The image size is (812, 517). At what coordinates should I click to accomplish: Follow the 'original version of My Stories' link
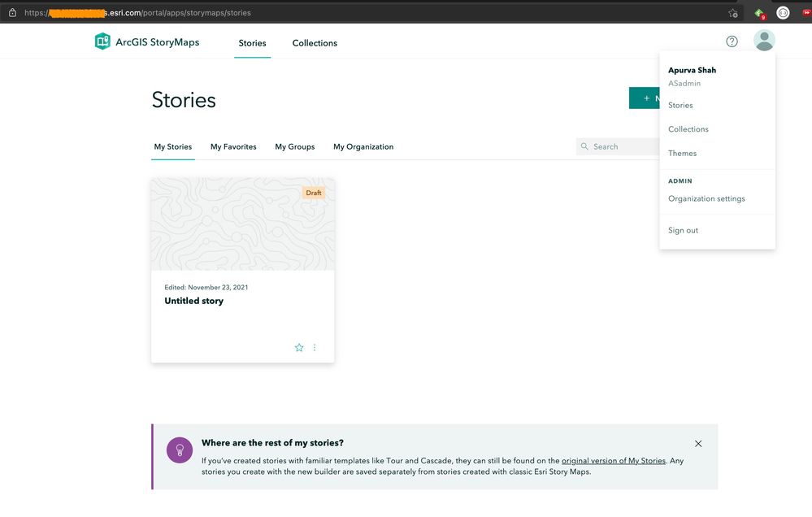pos(613,461)
